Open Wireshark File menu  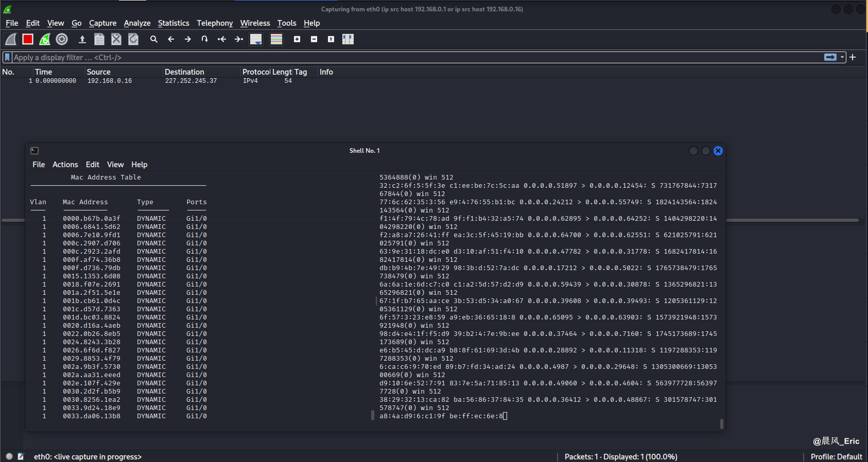(12, 23)
